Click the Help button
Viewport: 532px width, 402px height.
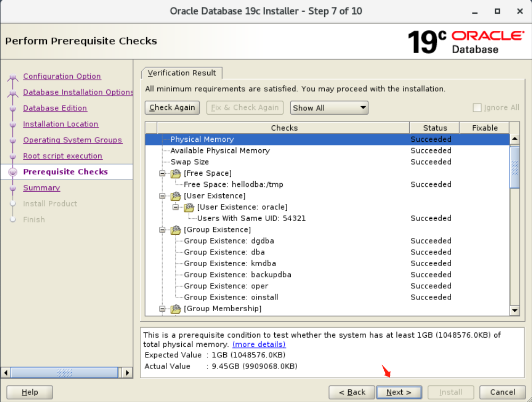click(x=30, y=392)
